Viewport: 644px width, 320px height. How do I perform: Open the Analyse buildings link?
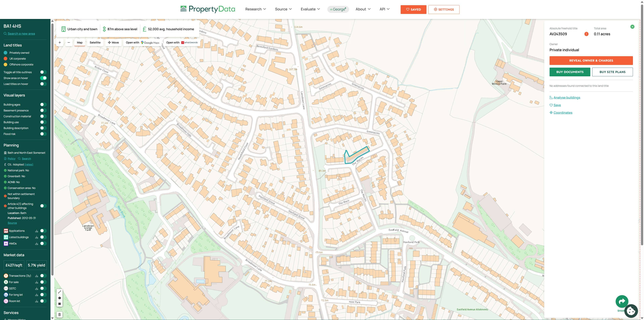click(x=567, y=97)
